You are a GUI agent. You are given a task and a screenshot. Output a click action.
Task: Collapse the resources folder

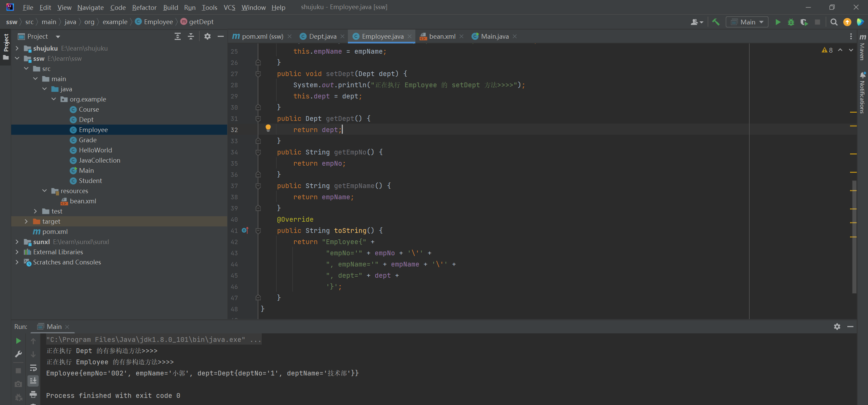pyautogui.click(x=44, y=191)
